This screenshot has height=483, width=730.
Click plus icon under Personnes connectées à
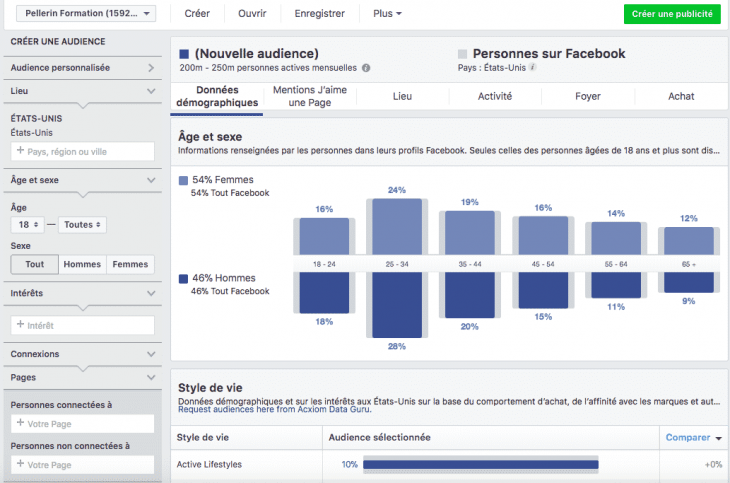point(21,423)
